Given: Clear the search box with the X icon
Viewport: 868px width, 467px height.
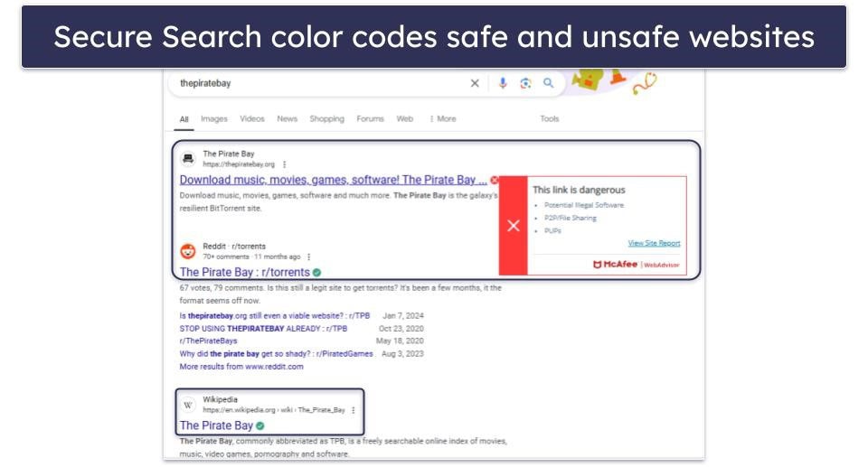Looking at the screenshot, I should click(x=475, y=83).
